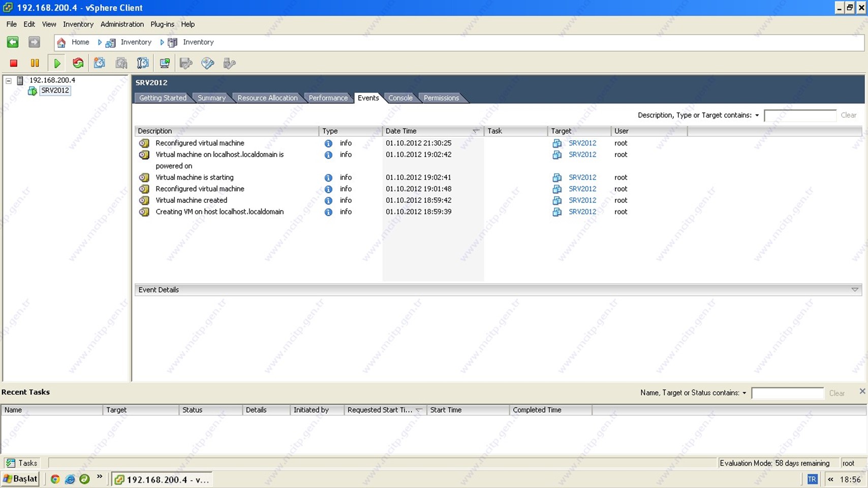Collapse the Event Details panel arrow
The image size is (868, 488).
pos(855,290)
